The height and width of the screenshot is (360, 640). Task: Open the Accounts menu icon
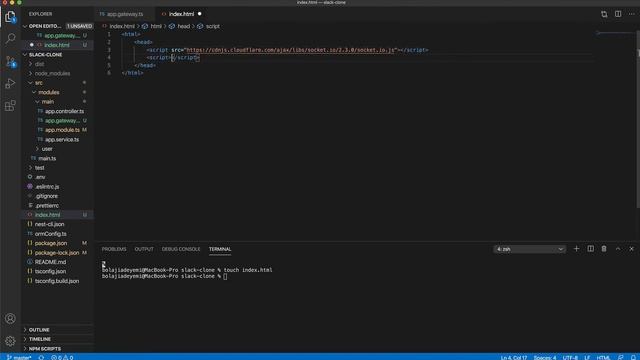click(10, 318)
